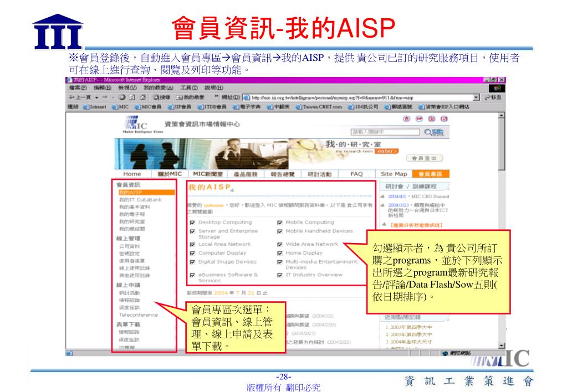Open the 資策會EIP入口網站 link bar shortcut
Image resolution: width=567 pixels, height=392 pixels.
(x=444, y=107)
